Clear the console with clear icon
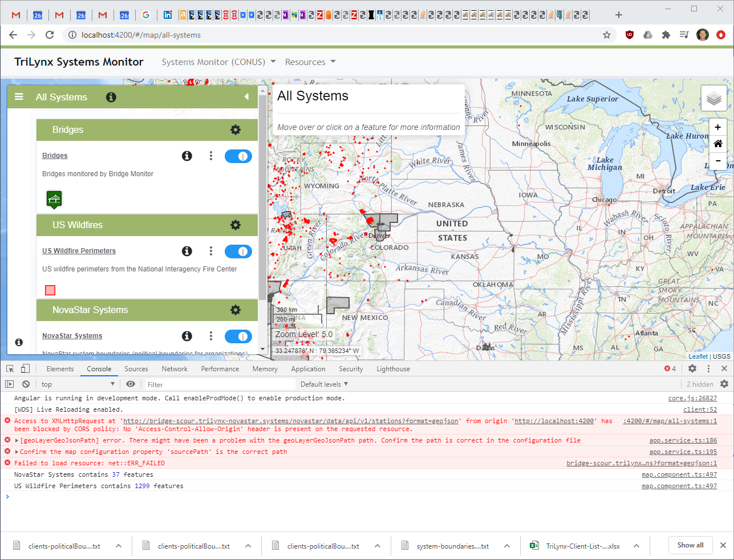This screenshot has height=560, width=734. coord(26,384)
